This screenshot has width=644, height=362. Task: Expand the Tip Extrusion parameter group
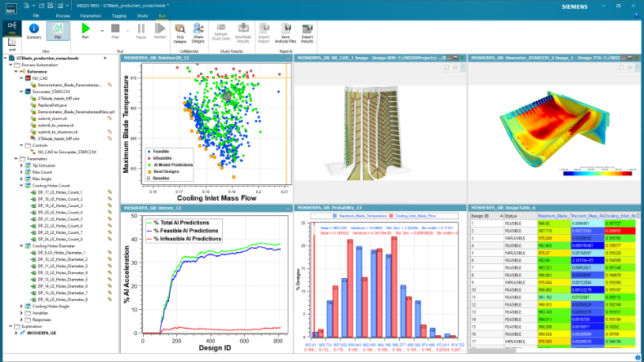22,165
